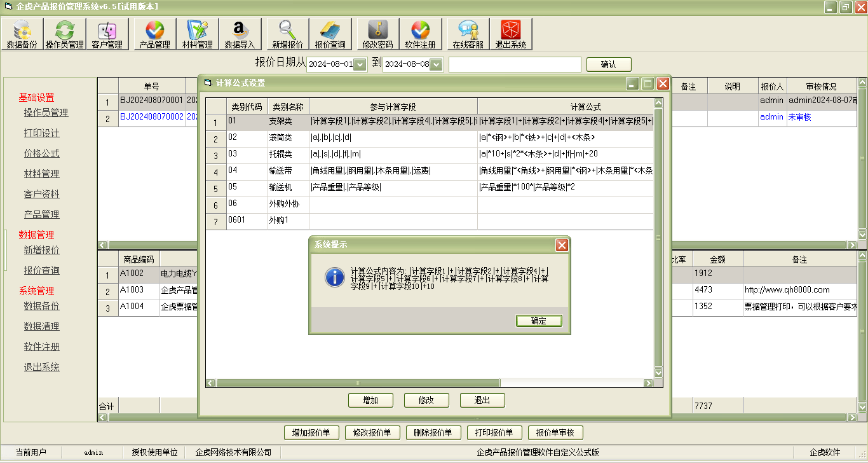Image resolution: width=868 pixels, height=463 pixels.
Task: Open the end date 2024-08-08 dropdown
Action: click(435, 64)
